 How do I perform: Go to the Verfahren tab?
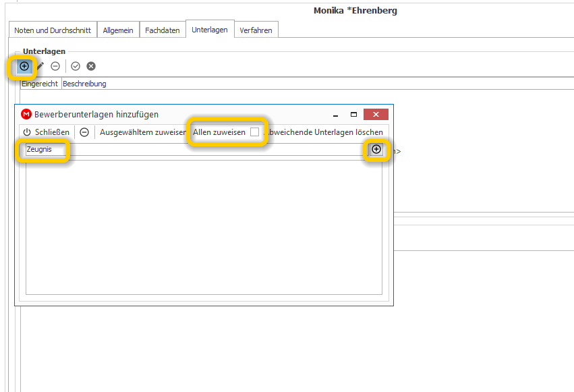point(256,30)
